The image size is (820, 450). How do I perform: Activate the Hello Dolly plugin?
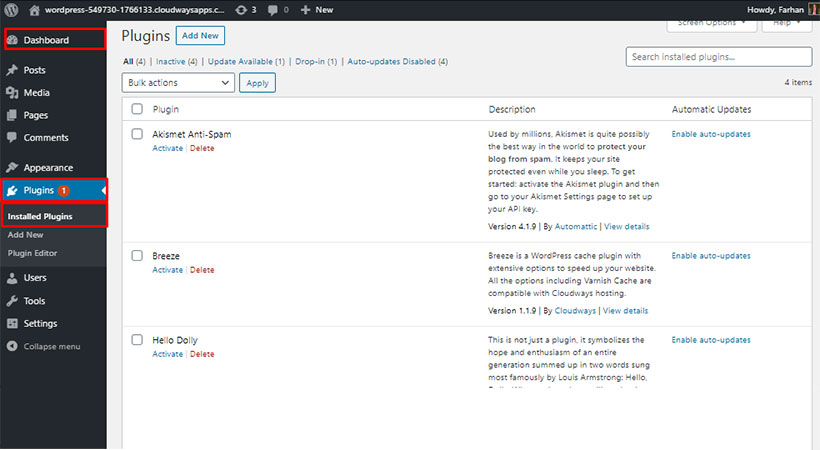(167, 354)
